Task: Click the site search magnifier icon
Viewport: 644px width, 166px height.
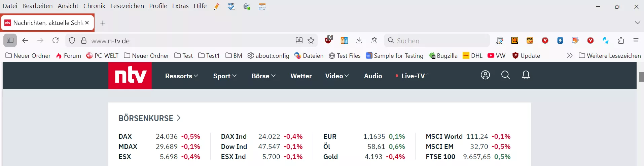Action: click(505, 75)
